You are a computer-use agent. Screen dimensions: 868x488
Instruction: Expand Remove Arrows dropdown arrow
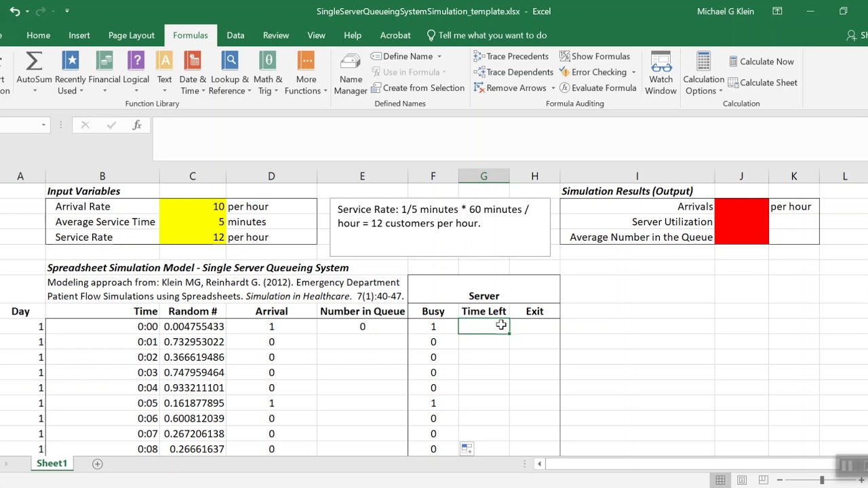(x=553, y=88)
